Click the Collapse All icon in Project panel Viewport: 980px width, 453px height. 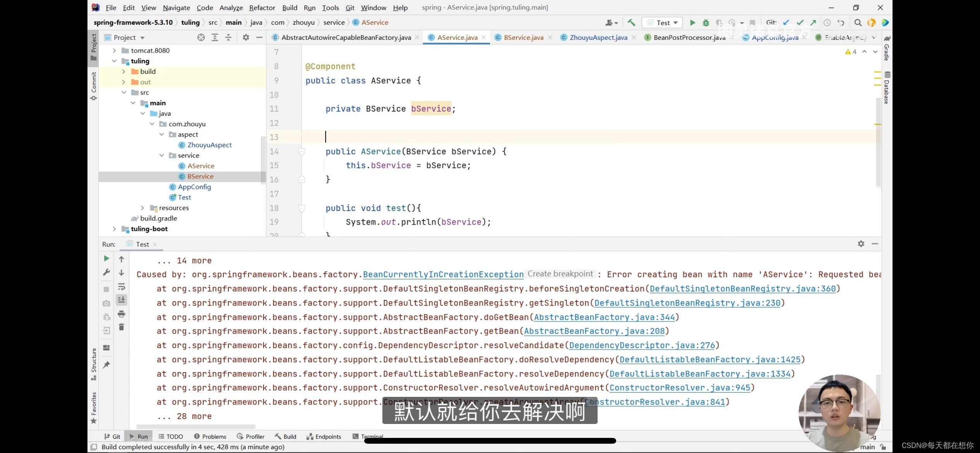228,37
